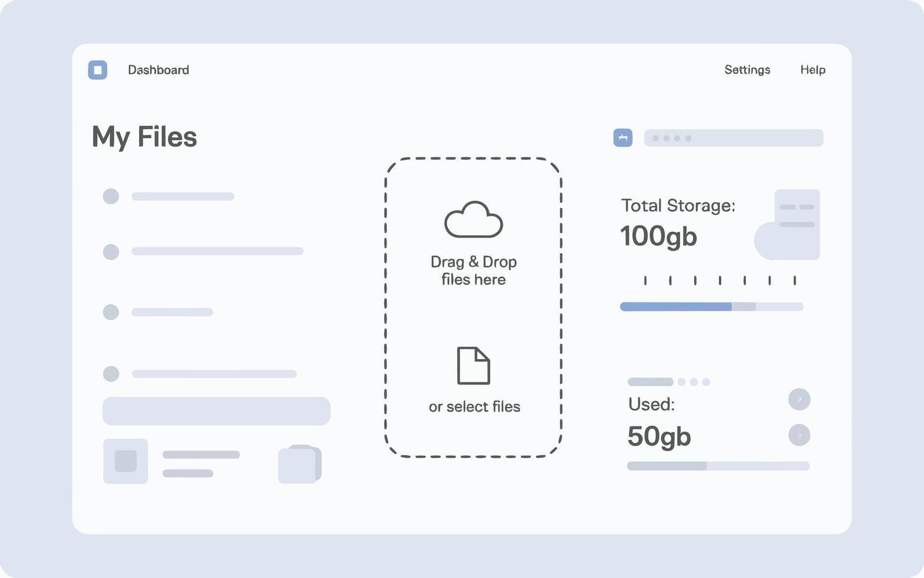
Task: Click the '100gb' storage value
Action: click(659, 237)
